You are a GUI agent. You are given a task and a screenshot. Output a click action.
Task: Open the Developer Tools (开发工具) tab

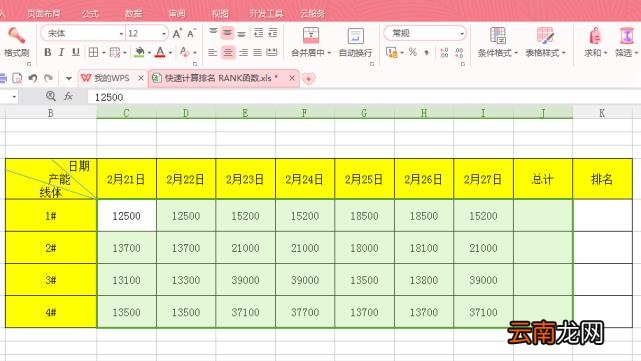point(267,13)
